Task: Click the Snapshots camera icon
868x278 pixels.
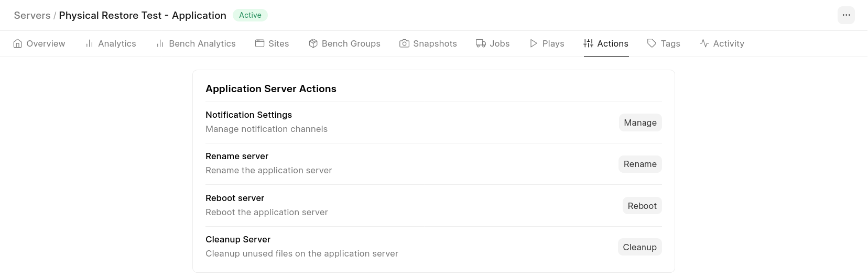Action: tap(404, 43)
